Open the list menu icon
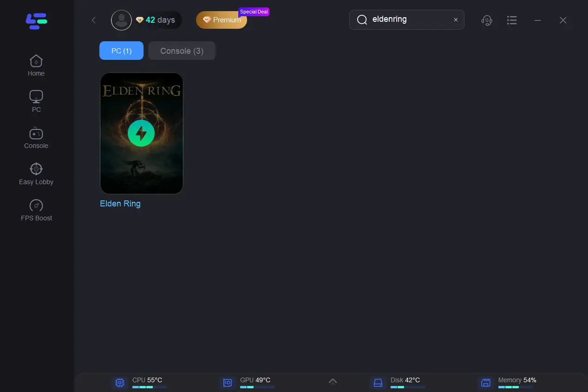The image size is (588, 392). [512, 20]
